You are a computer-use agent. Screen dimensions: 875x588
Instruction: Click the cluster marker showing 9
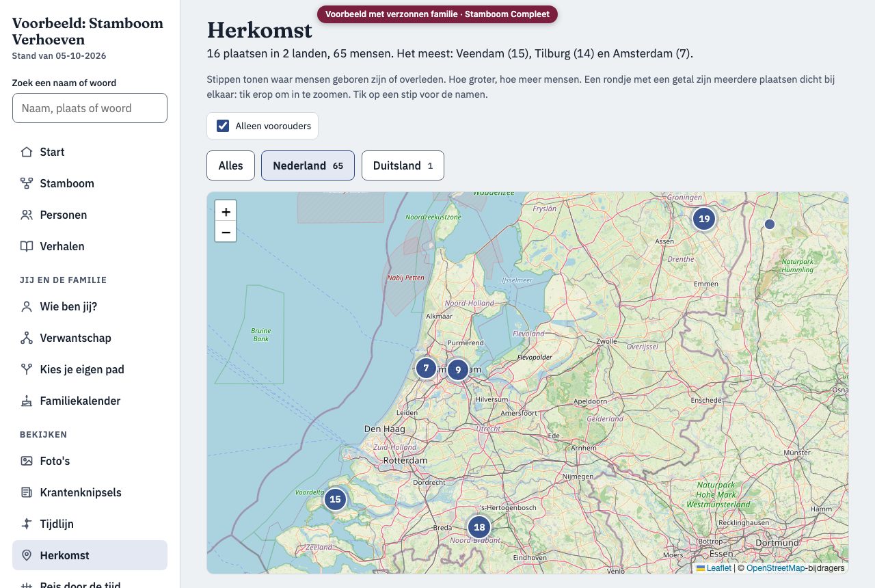coord(457,371)
